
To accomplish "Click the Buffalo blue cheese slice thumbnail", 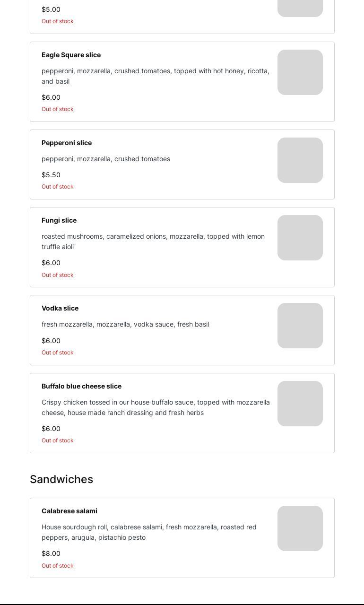I will coord(300,404).
